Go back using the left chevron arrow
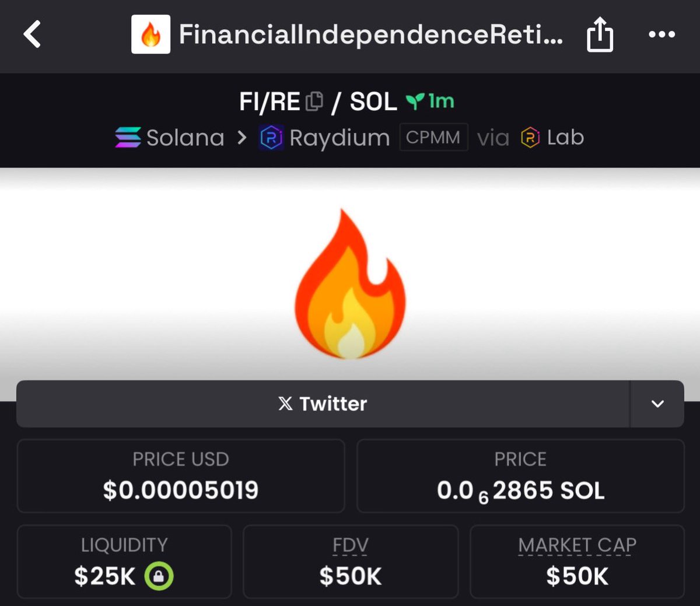 tap(33, 34)
